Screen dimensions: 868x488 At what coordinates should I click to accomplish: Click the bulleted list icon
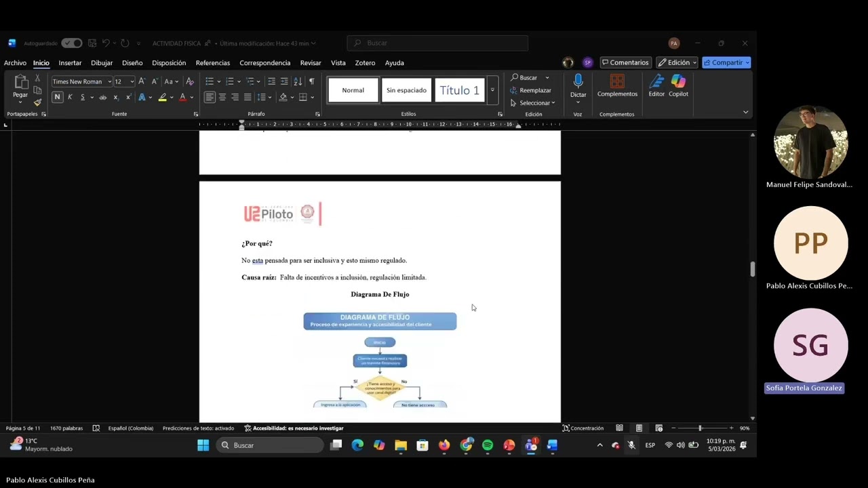(210, 81)
